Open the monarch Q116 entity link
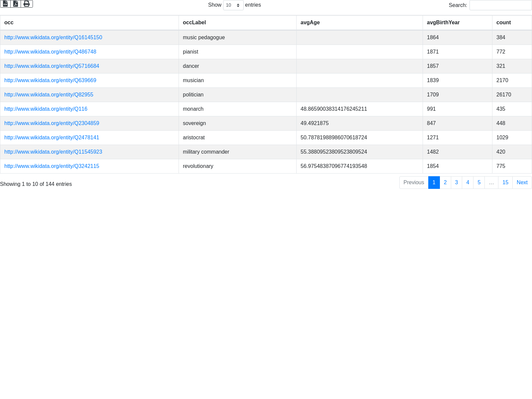Viewport: 532px width, 399px height. tap(46, 109)
